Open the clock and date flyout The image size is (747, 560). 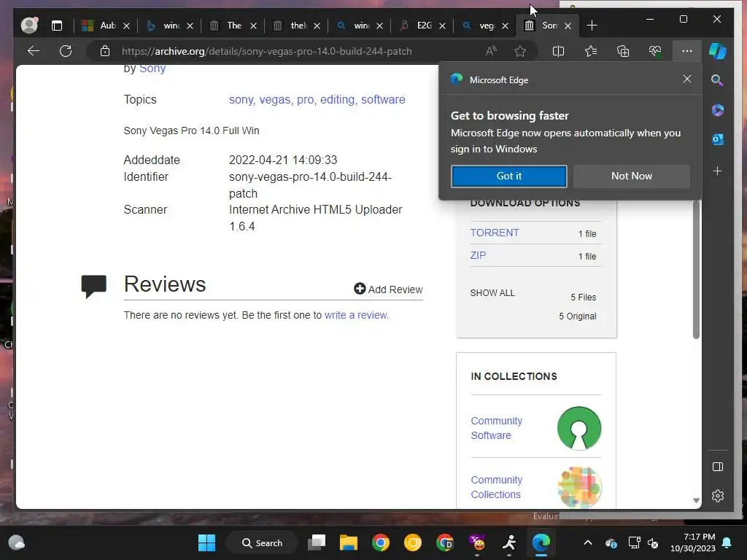693,542
